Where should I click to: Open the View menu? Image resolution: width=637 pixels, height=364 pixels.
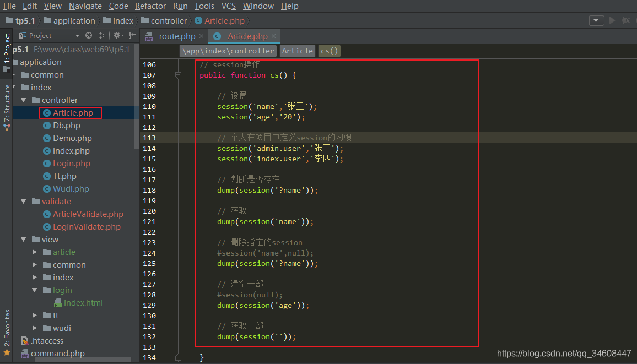coord(53,6)
